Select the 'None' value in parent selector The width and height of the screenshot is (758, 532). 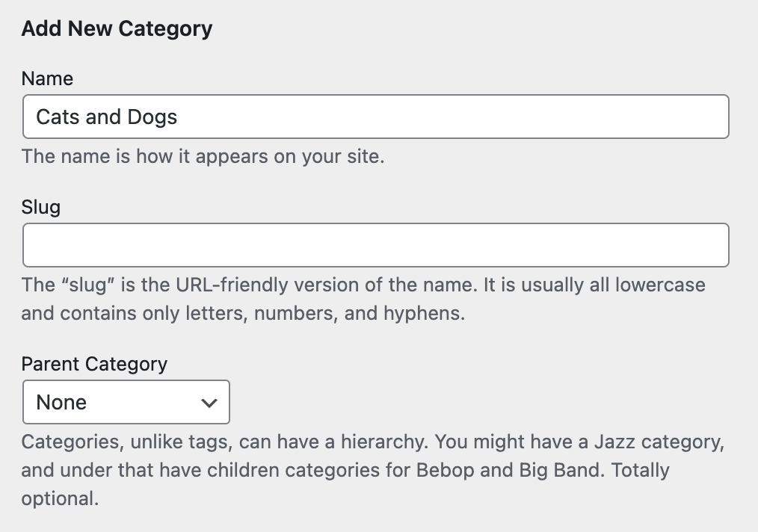(x=62, y=402)
